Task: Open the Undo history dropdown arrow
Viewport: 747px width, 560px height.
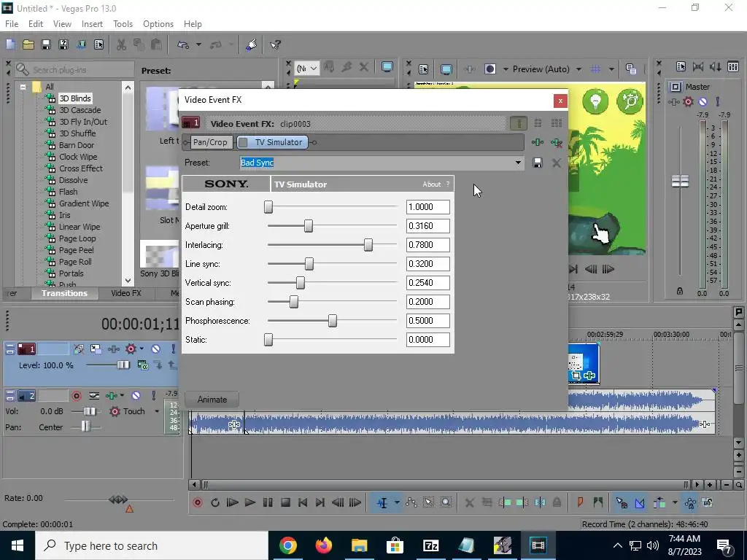Action: tap(198, 44)
